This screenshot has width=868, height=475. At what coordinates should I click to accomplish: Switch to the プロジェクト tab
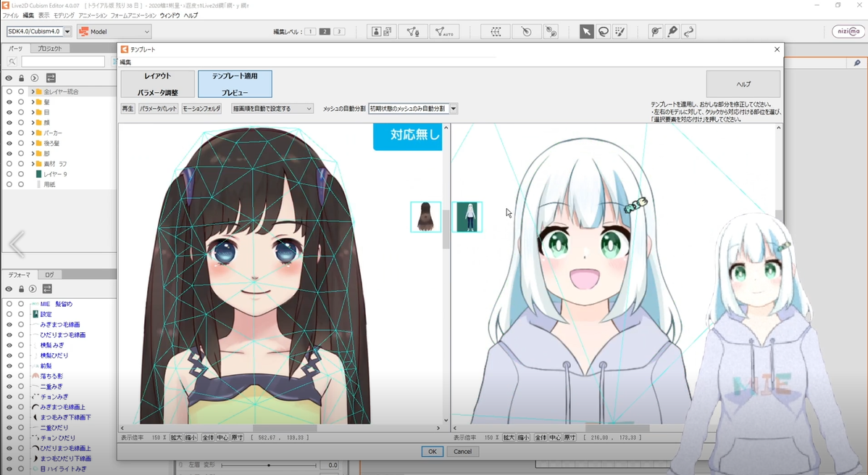(49, 49)
